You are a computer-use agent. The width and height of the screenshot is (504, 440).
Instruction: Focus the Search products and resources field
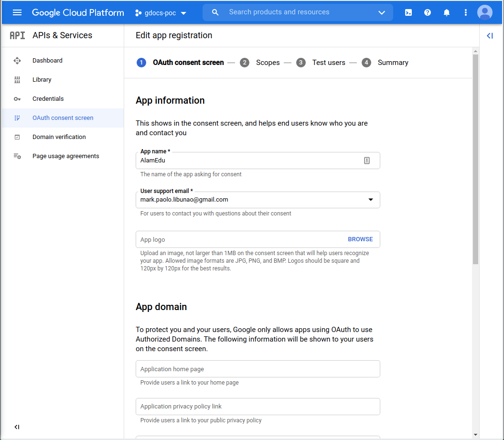pos(279,12)
